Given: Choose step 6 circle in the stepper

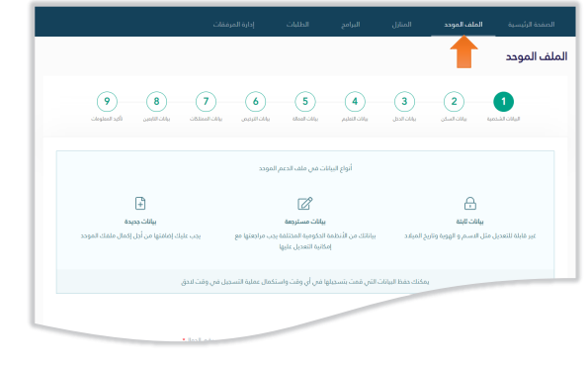Looking at the screenshot, I should coord(255,101).
